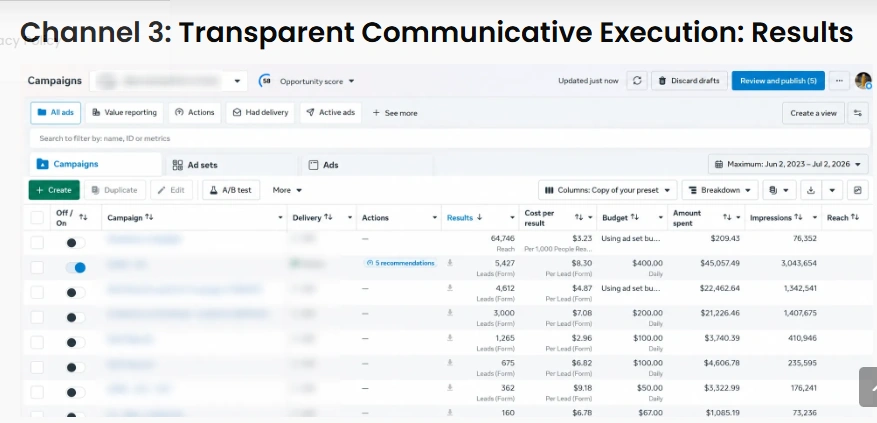The width and height of the screenshot is (877, 423).
Task: Open the export options caret dropdown
Action: click(x=832, y=190)
